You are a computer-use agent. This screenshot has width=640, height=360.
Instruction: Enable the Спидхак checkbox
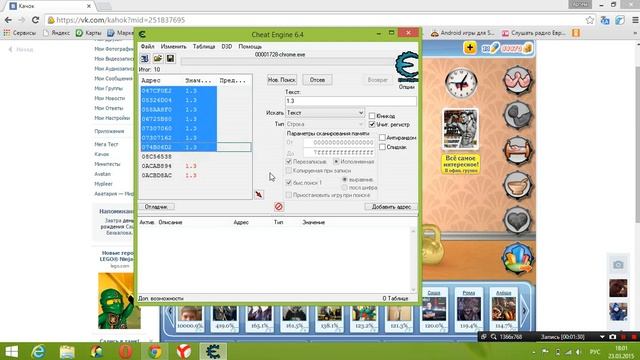point(382,147)
